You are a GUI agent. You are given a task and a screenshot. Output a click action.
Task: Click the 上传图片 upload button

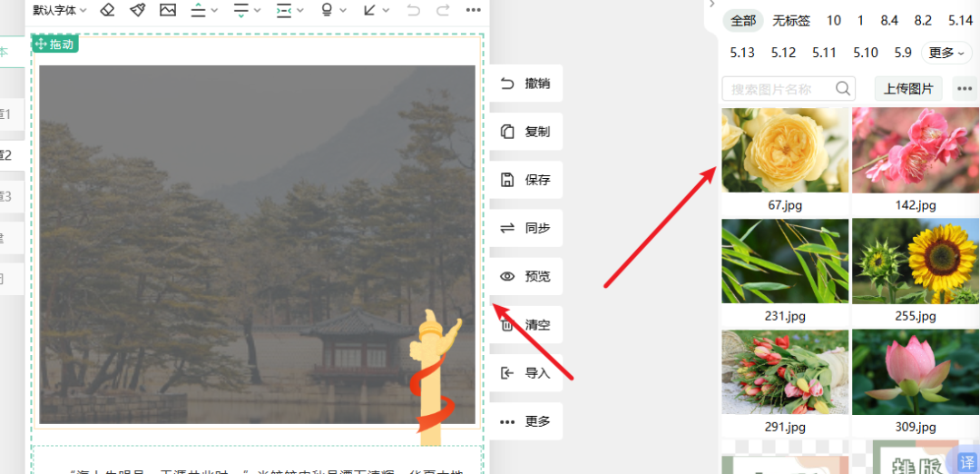(x=908, y=88)
